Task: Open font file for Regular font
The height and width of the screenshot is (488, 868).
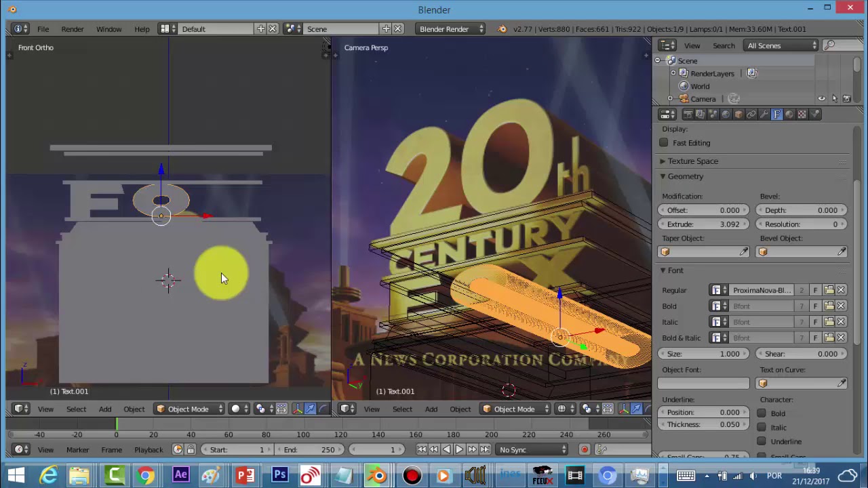Action: [x=829, y=290]
